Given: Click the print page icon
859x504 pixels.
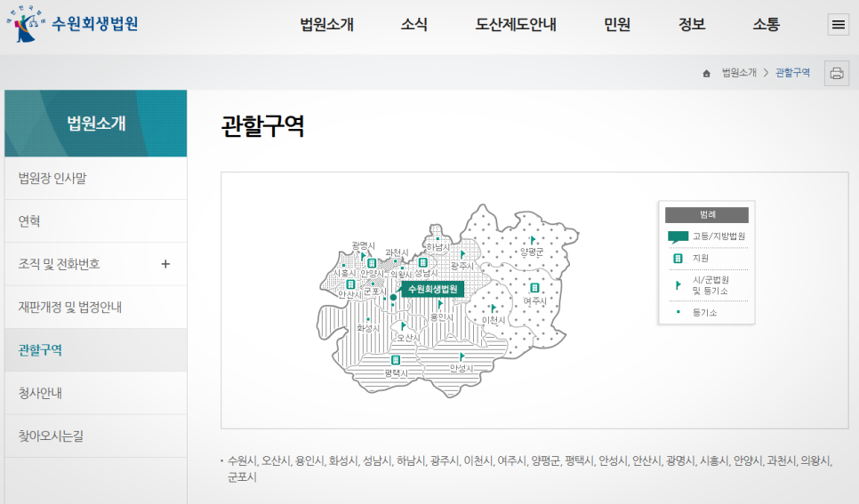Looking at the screenshot, I should [x=836, y=73].
